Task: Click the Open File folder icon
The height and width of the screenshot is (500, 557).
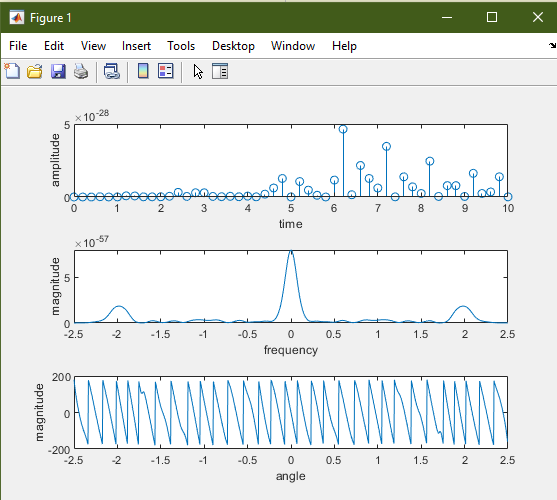Action: [35, 71]
